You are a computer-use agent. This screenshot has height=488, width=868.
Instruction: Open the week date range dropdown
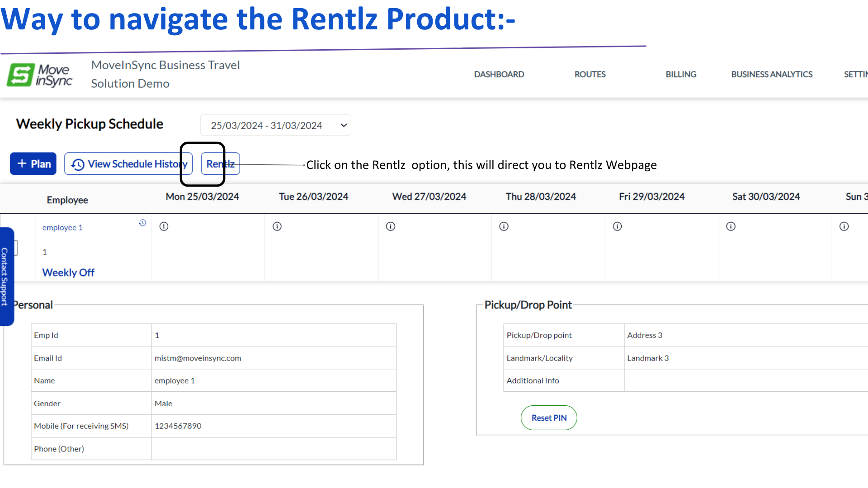click(x=275, y=125)
